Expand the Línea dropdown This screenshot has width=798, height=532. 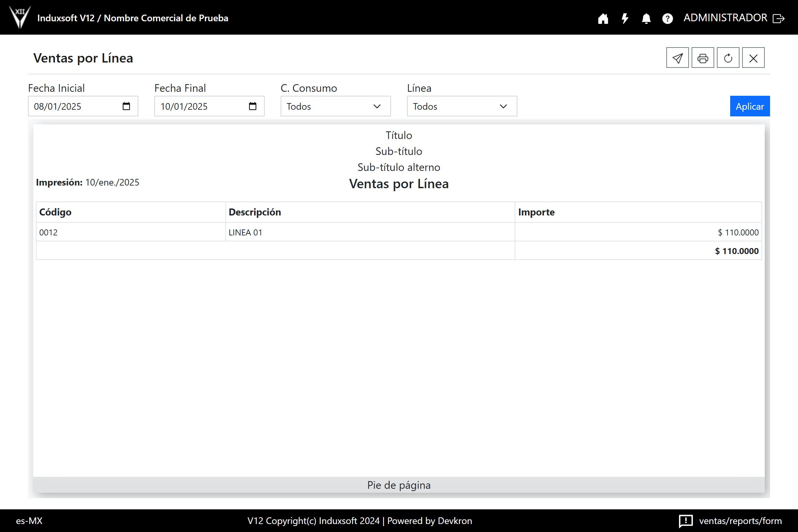(x=462, y=106)
